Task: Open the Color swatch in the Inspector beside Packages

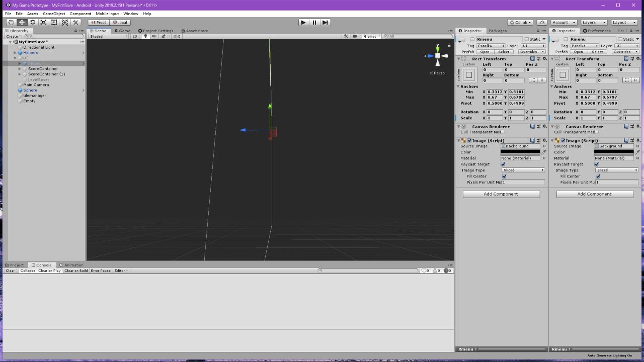Action: tap(520, 152)
